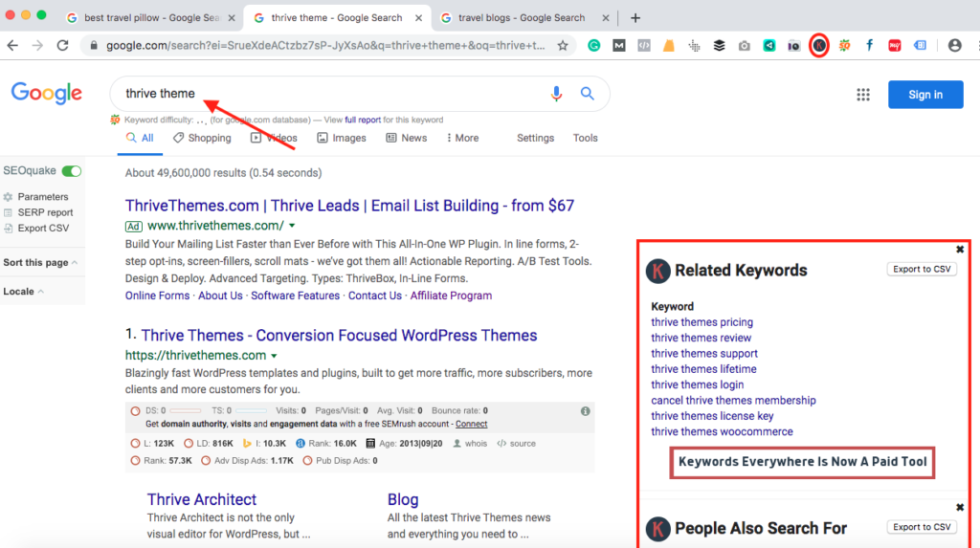Click the browser address bar URL
980x548 pixels.
pyautogui.click(x=325, y=45)
